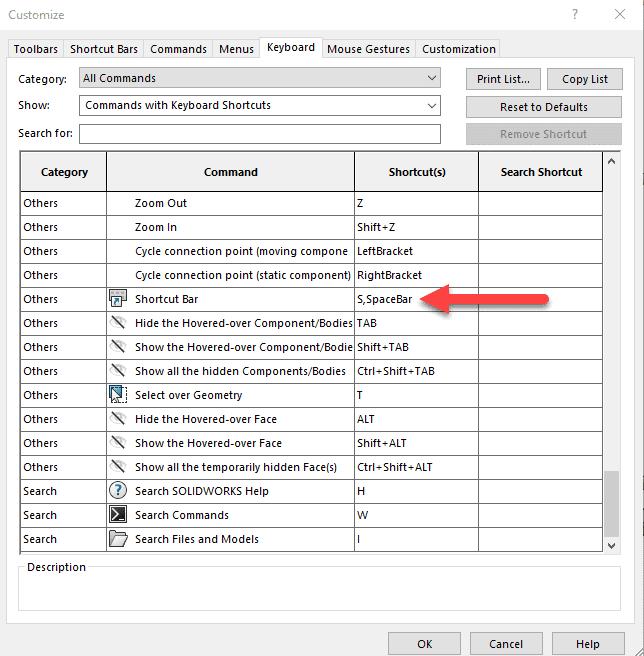Select Cycle connection point (static component) row
This screenshot has height=656, width=644.
(311, 275)
